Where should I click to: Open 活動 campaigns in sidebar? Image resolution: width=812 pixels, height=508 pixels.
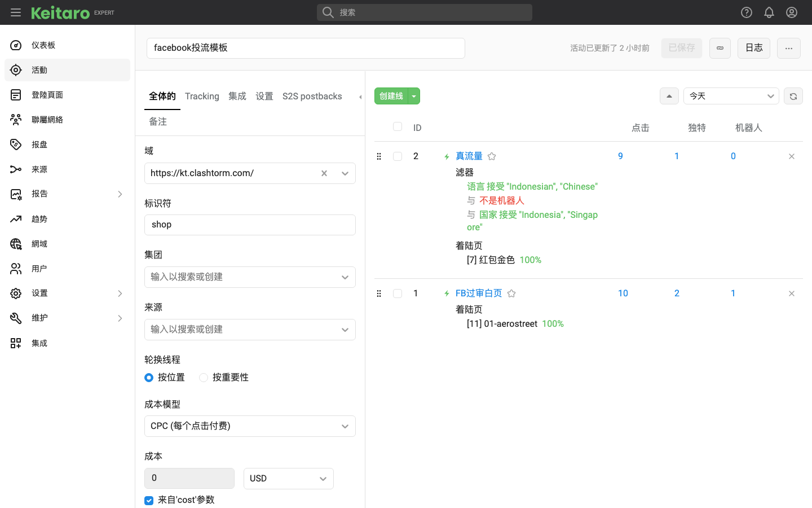pyautogui.click(x=67, y=70)
